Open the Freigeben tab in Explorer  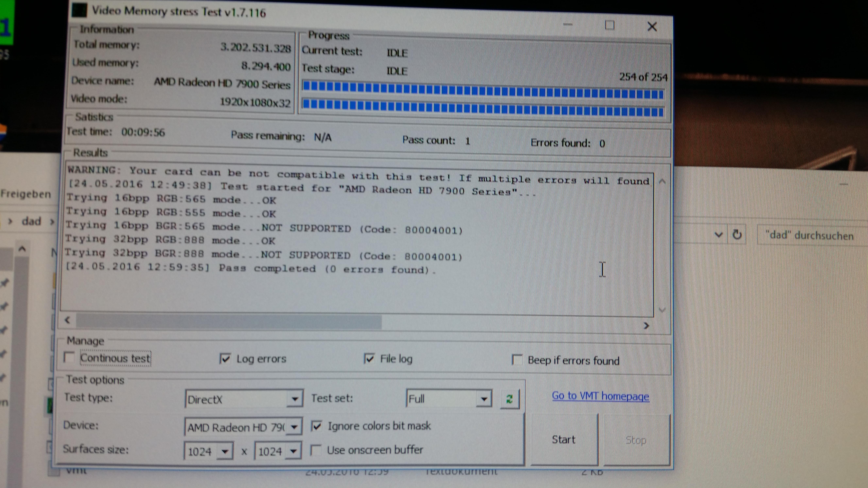(26, 194)
